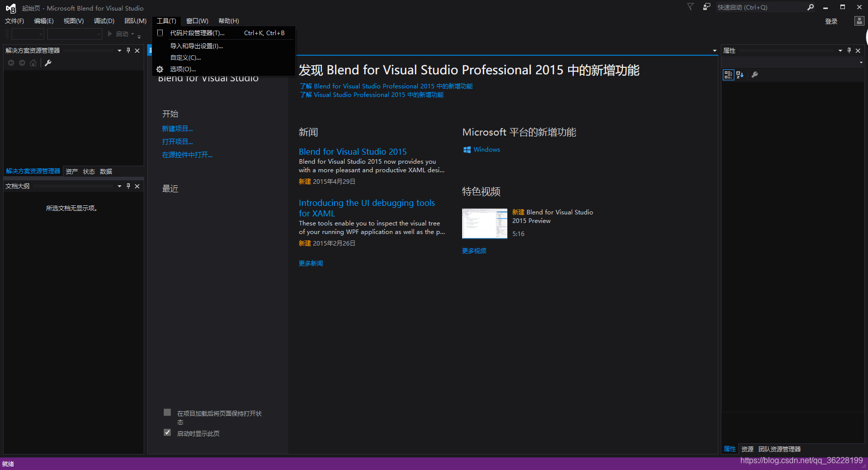Switch to the 状态 tab
The image size is (868, 470).
click(x=89, y=172)
